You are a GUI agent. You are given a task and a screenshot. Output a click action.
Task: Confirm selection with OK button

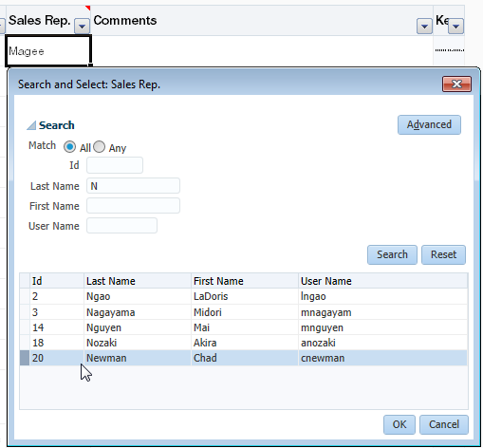point(399,424)
